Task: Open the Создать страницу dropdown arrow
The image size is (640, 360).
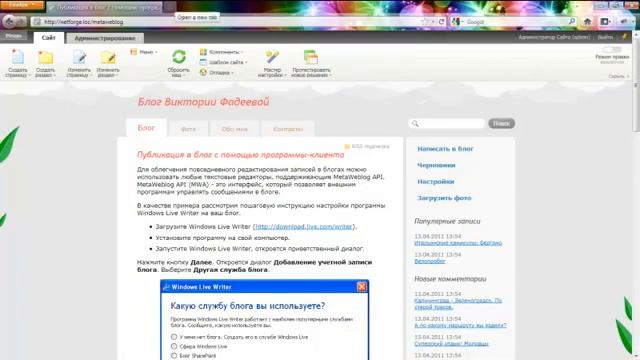Action: 29,76
